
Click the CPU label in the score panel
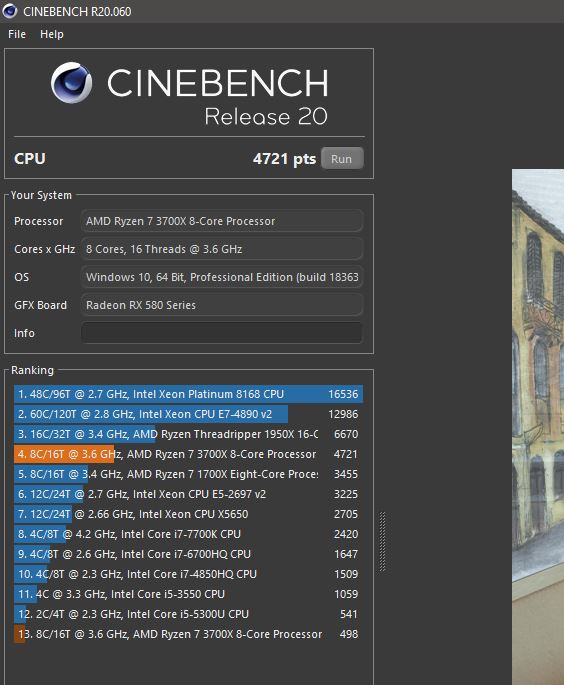tap(30, 159)
